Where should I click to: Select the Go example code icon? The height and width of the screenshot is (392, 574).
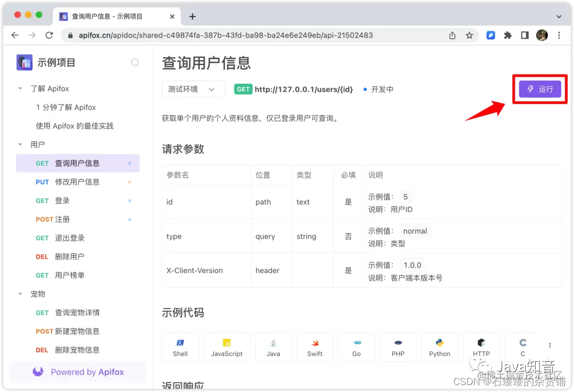pyautogui.click(x=356, y=347)
